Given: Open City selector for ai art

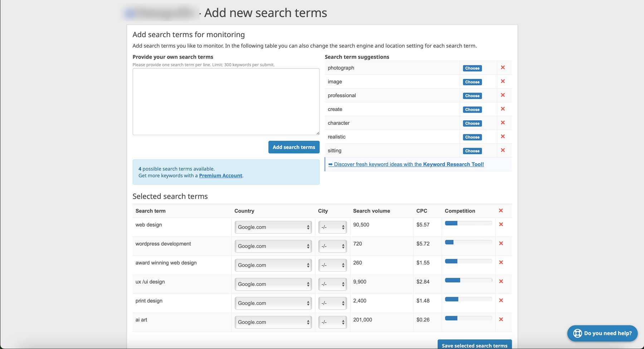Looking at the screenshot, I should [x=332, y=322].
